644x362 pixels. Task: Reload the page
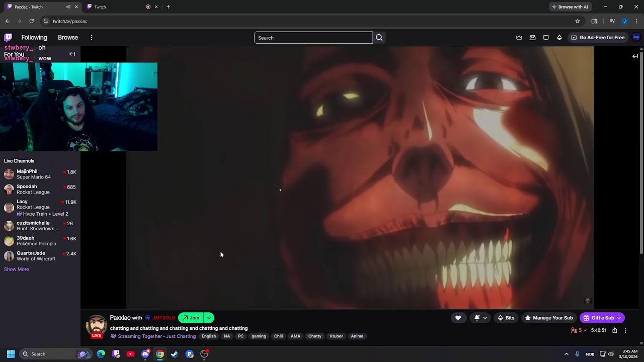point(31,21)
